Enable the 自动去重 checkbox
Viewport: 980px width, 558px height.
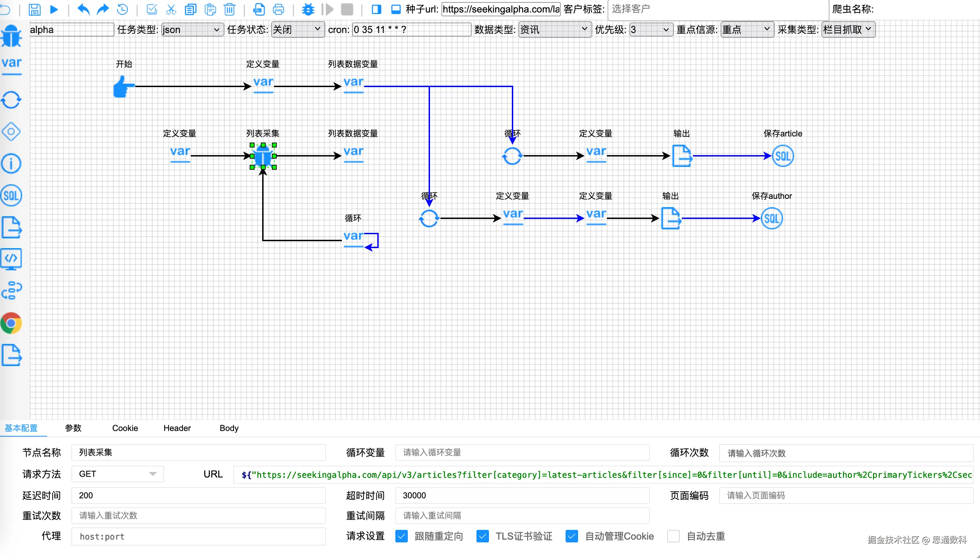[673, 536]
